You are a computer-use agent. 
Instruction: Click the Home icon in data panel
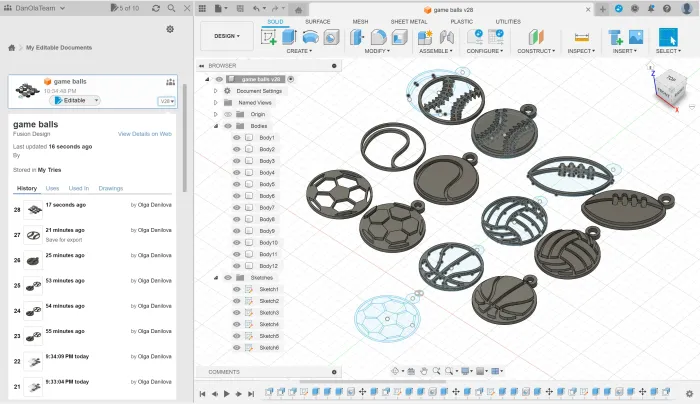pos(12,47)
